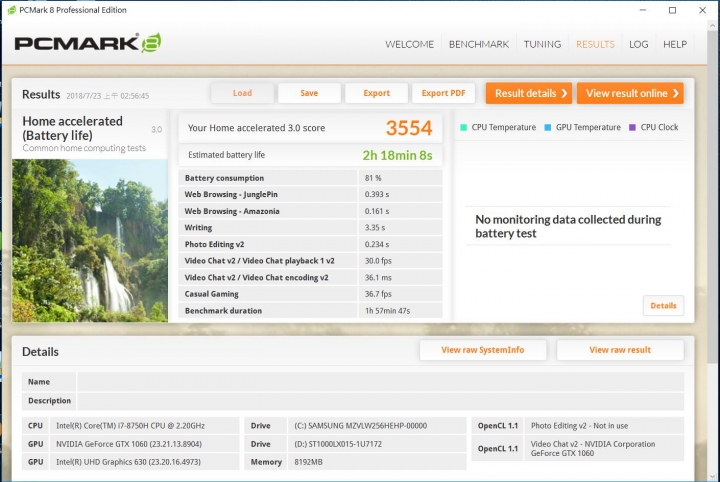Save the current result
Image resolution: width=720 pixels, height=482 pixels.
(x=309, y=93)
